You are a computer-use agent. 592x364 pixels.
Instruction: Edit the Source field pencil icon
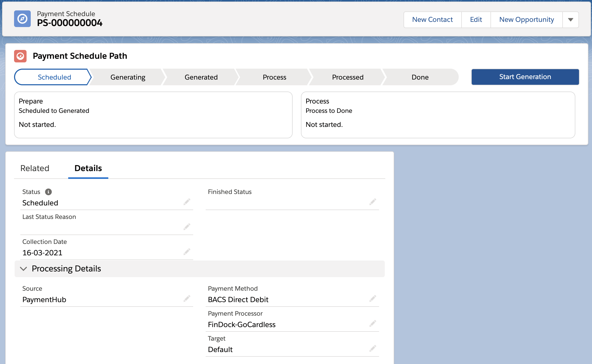pyautogui.click(x=187, y=298)
